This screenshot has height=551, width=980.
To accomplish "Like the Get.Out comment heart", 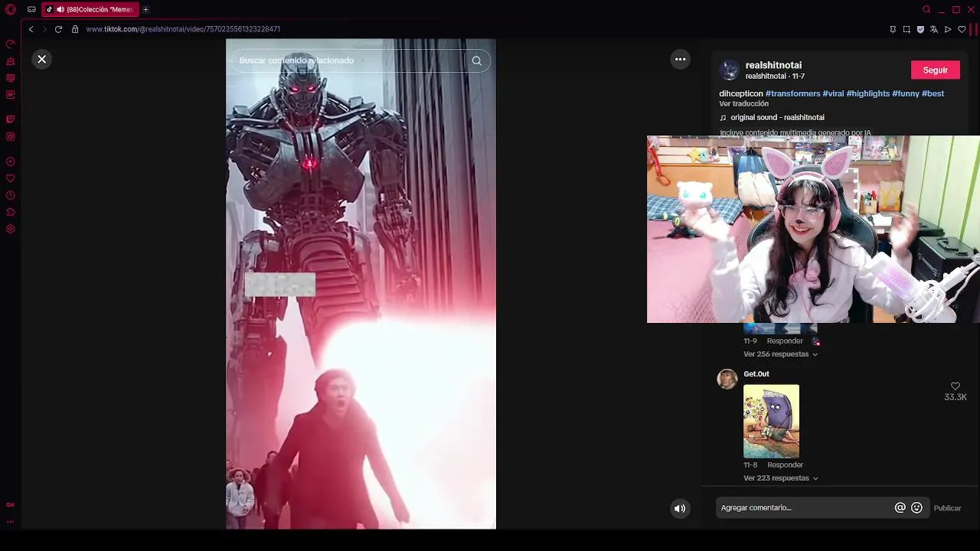I will click(x=955, y=386).
